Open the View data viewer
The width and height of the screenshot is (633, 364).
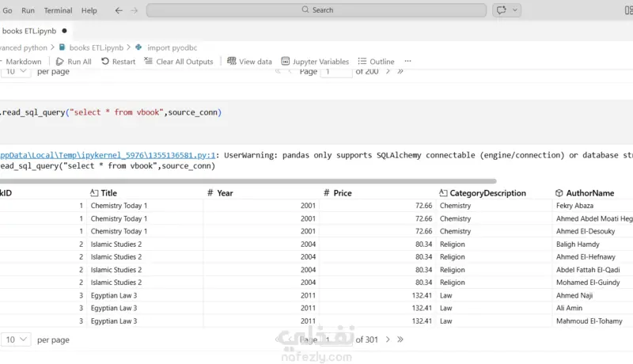[232, 61]
